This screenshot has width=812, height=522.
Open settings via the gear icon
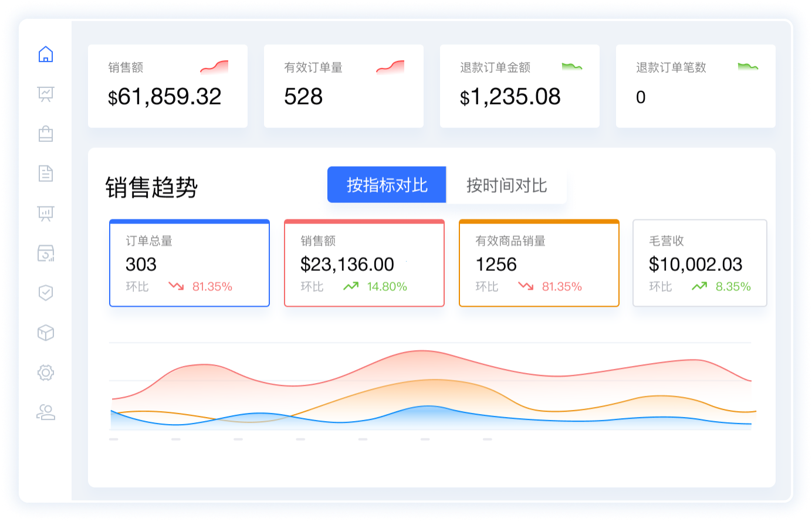point(46,372)
